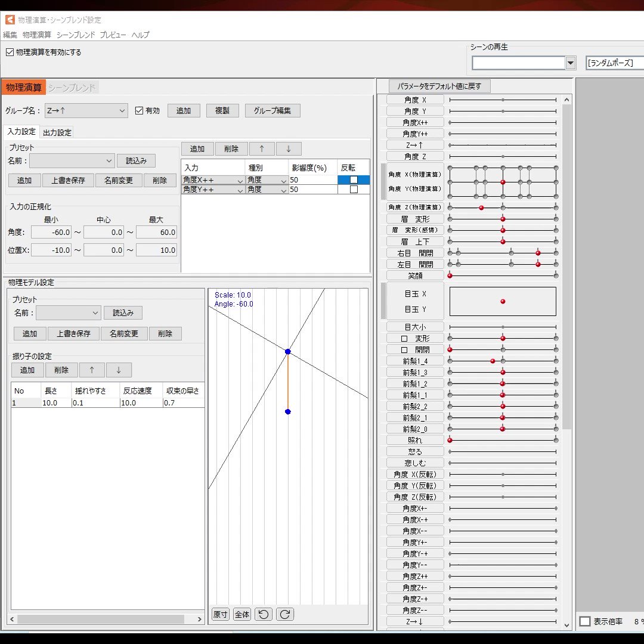Select the 入力設定 tab
This screenshot has height=644, width=644.
21,131
